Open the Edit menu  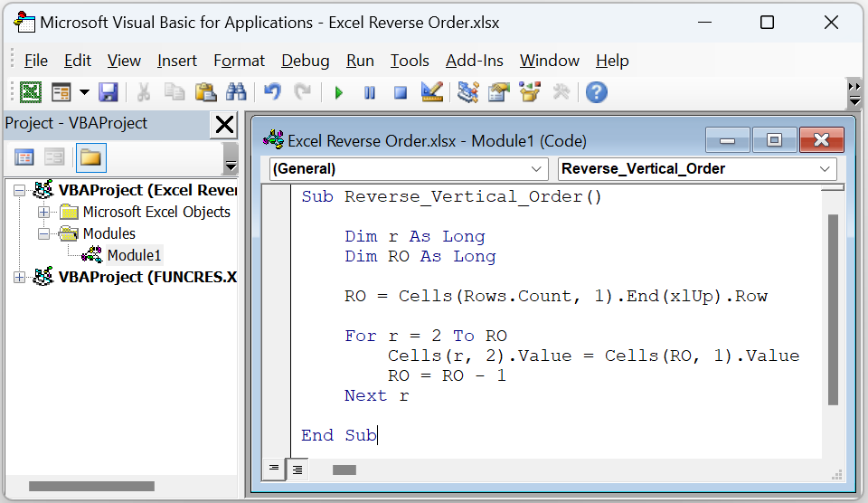[x=78, y=61]
